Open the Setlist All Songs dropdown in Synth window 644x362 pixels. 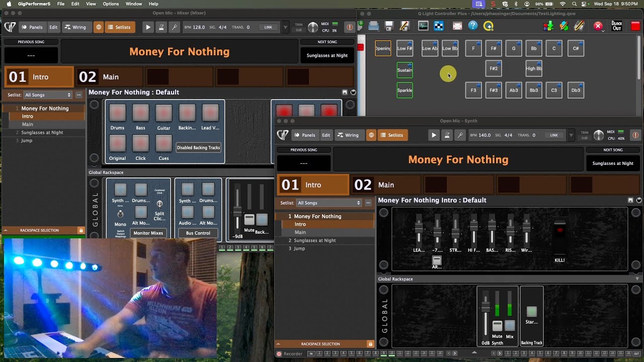coord(329,203)
